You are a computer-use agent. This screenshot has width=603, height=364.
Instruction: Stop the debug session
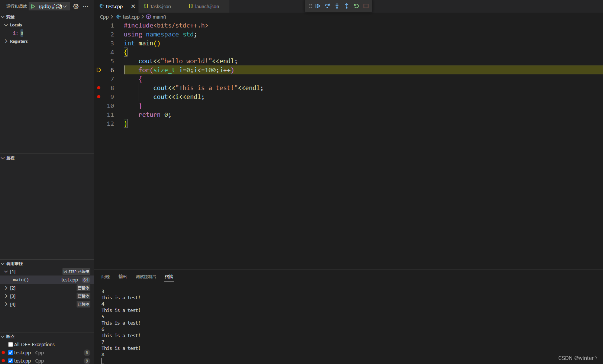[366, 6]
